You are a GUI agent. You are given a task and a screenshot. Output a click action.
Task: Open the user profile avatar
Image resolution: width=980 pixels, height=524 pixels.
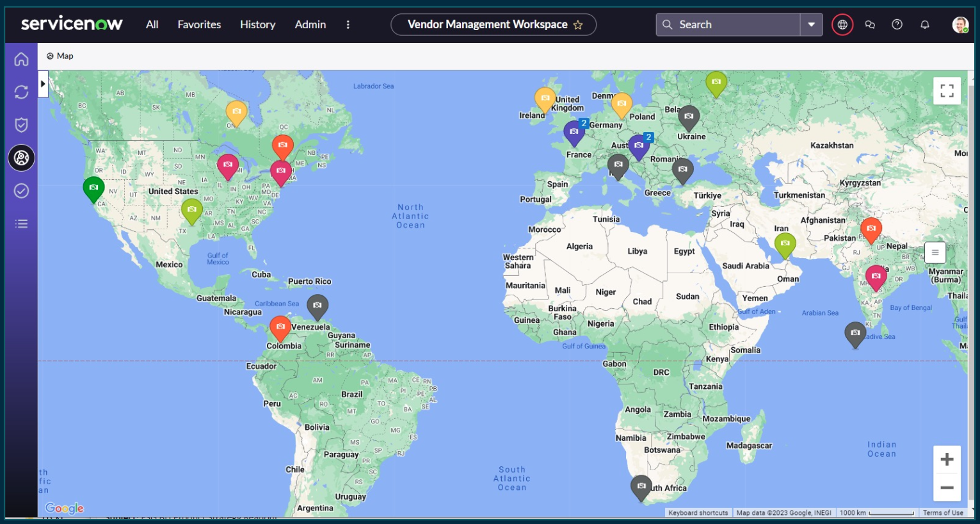[x=960, y=24]
